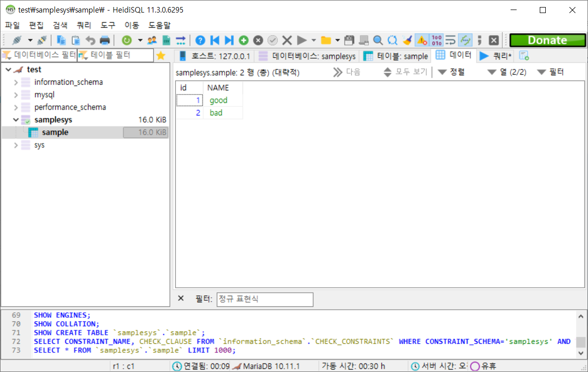Viewport: 588px width, 372px height.
Task: Switch to the 데이터베이스: samplesys tab
Action: 307,56
